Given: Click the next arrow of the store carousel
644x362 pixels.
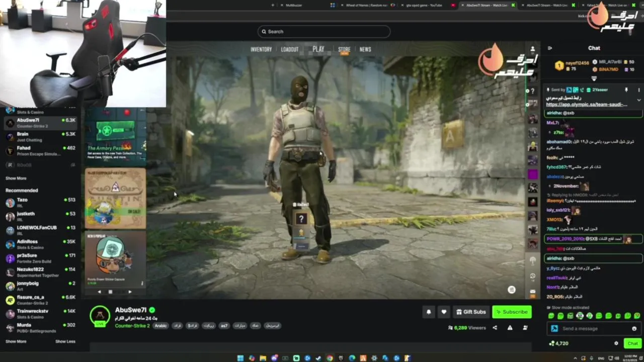Looking at the screenshot, I should pos(130,292).
